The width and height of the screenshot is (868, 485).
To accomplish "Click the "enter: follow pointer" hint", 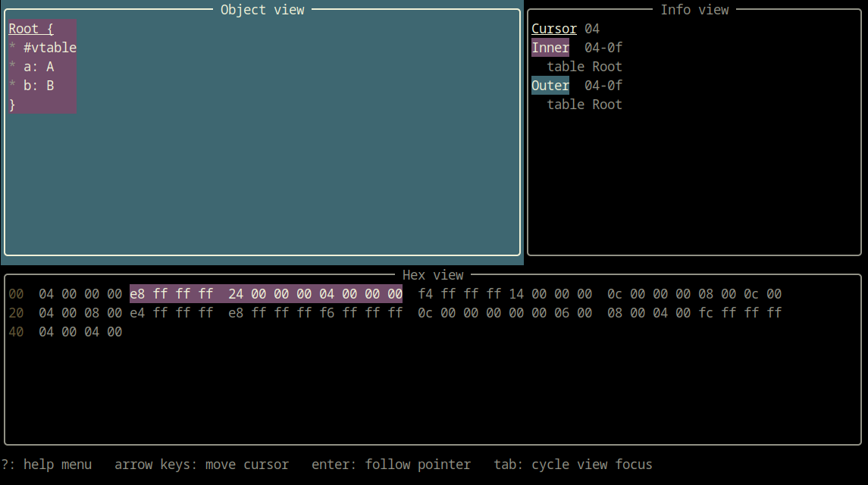I will (391, 465).
